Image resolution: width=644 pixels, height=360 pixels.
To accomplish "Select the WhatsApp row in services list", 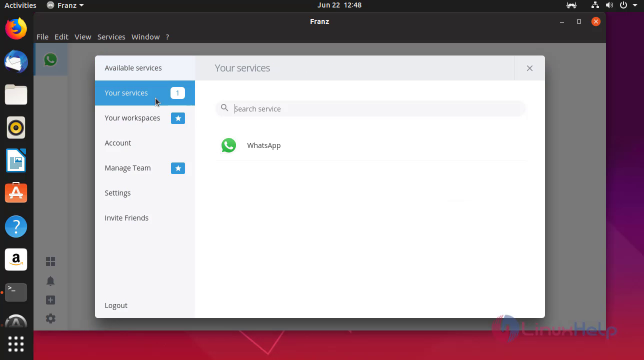I will click(371, 145).
